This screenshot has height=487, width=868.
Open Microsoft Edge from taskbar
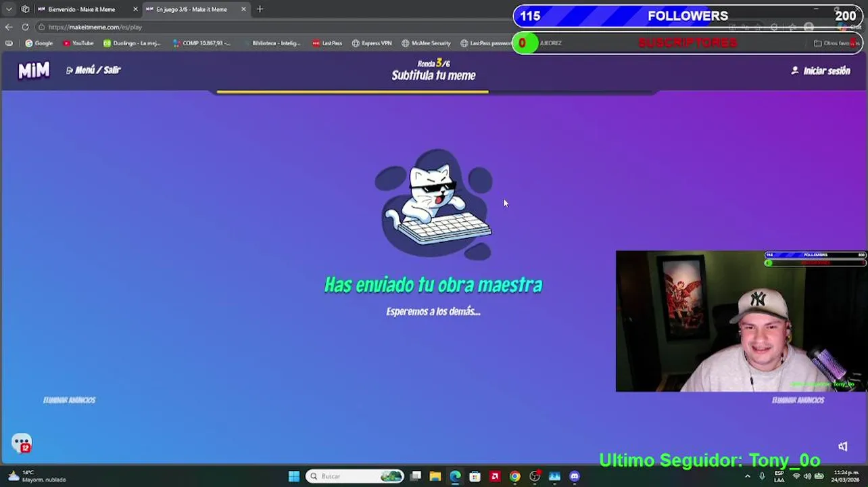(x=455, y=476)
